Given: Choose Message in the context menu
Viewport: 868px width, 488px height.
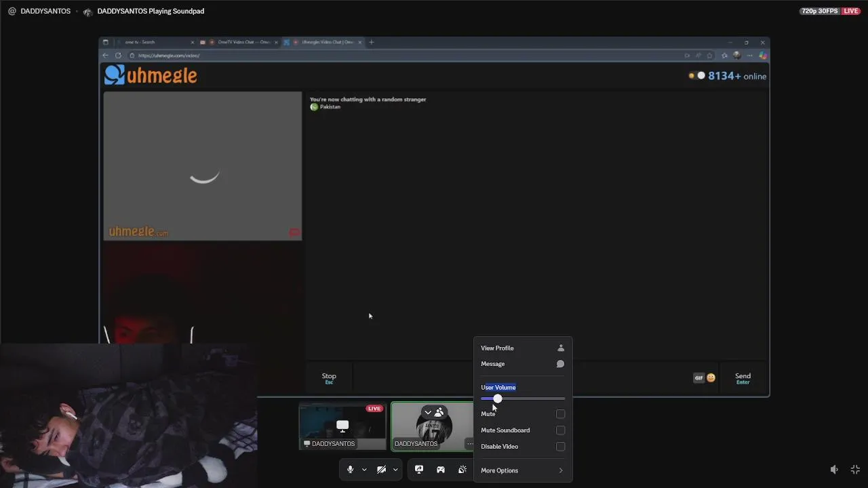Looking at the screenshot, I should point(522,364).
